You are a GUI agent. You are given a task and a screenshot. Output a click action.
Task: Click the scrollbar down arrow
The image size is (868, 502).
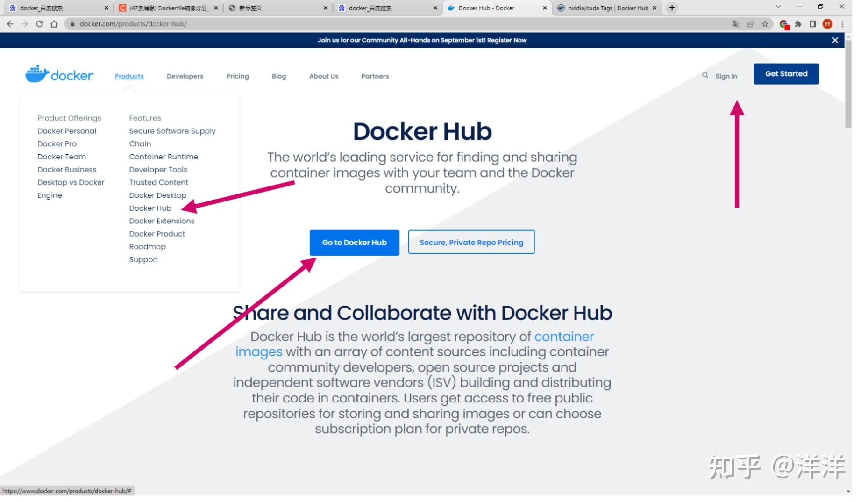(848, 492)
